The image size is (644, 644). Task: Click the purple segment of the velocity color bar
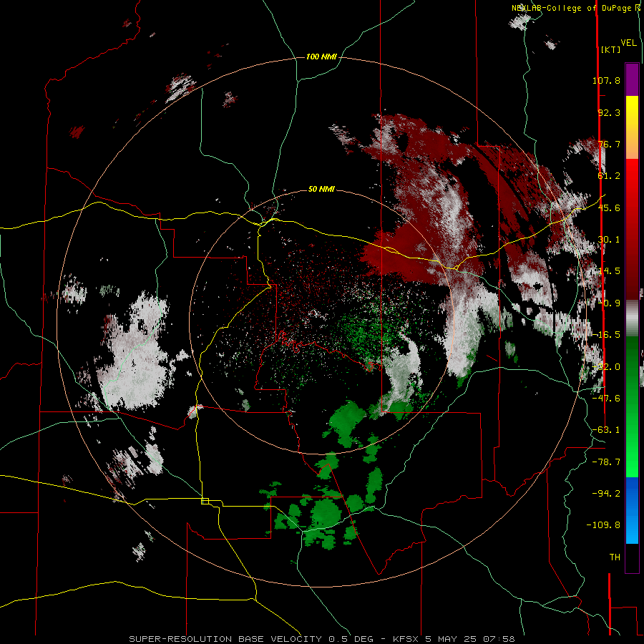click(x=632, y=79)
